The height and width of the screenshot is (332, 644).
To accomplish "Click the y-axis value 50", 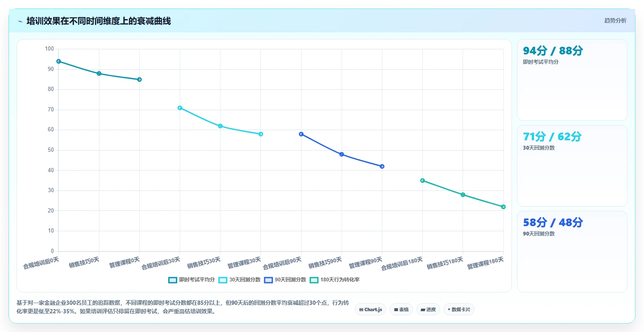I will click(51, 150).
